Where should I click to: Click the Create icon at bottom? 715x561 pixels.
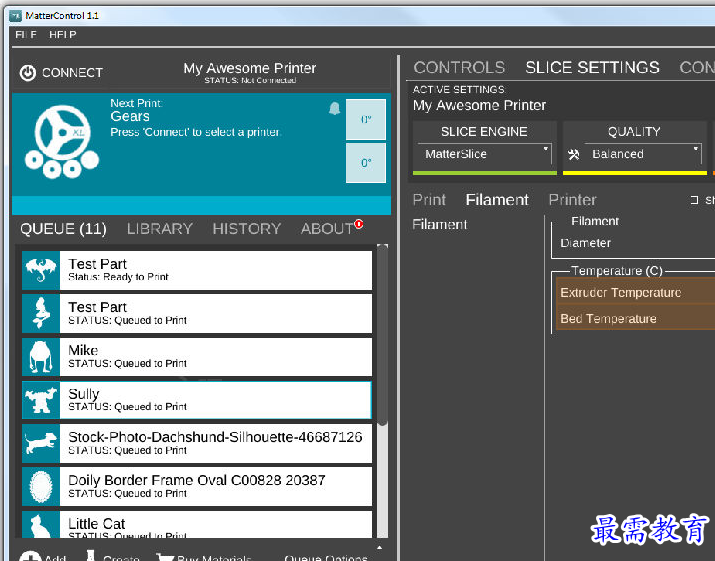[90, 555]
